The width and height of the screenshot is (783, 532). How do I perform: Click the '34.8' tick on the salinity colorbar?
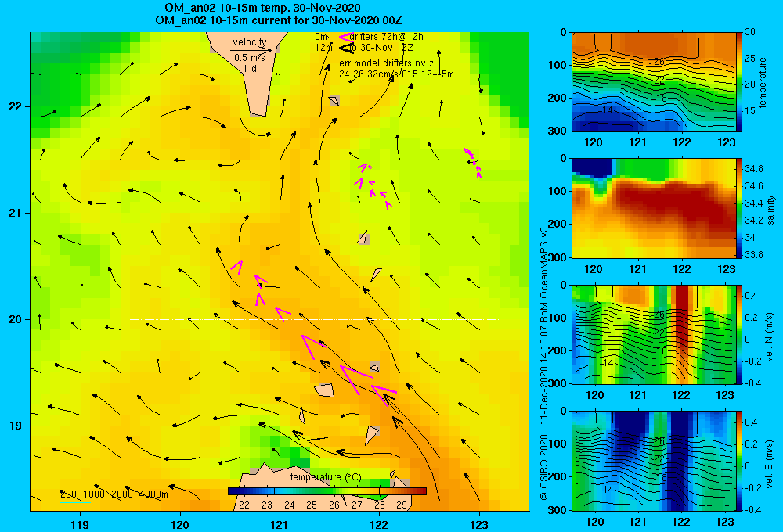753,169
